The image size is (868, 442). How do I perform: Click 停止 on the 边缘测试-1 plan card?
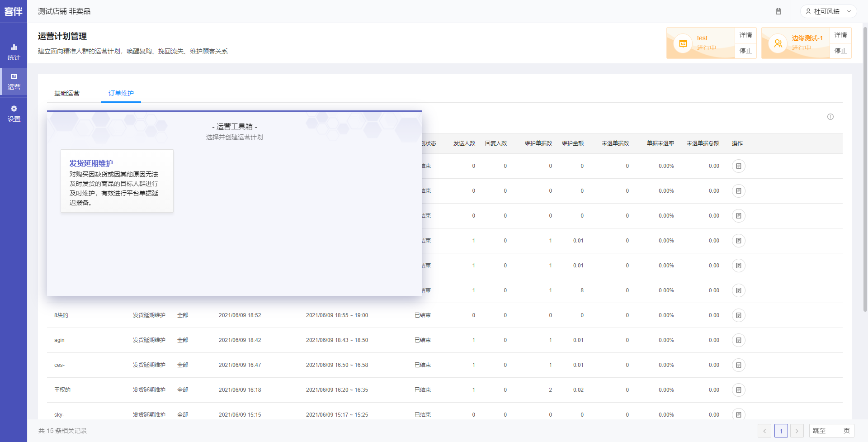(840, 51)
